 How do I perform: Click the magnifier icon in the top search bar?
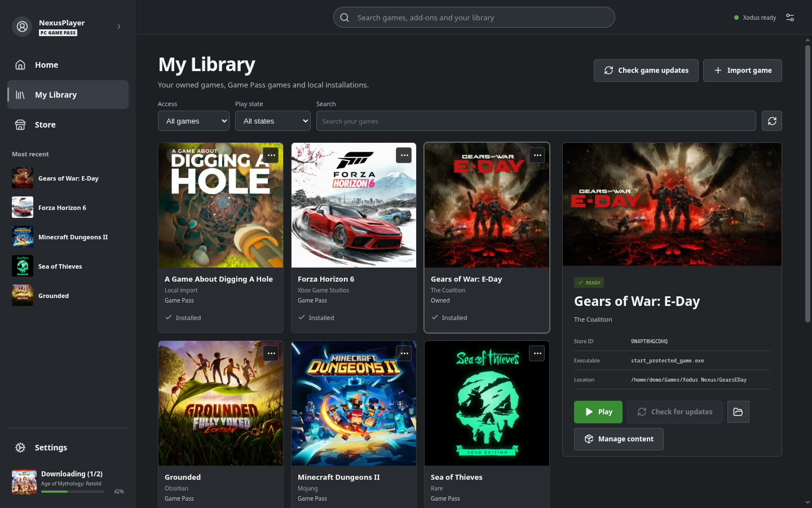345,17
